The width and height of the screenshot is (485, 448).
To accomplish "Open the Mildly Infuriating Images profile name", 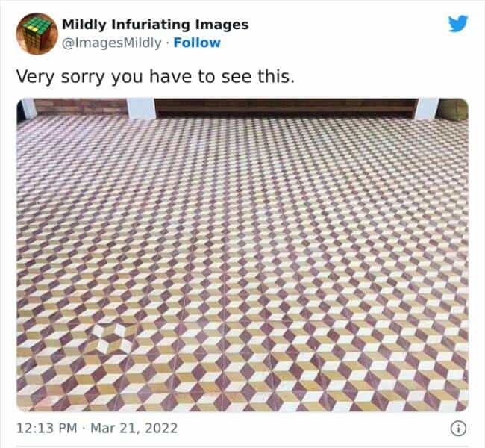I will (x=155, y=25).
